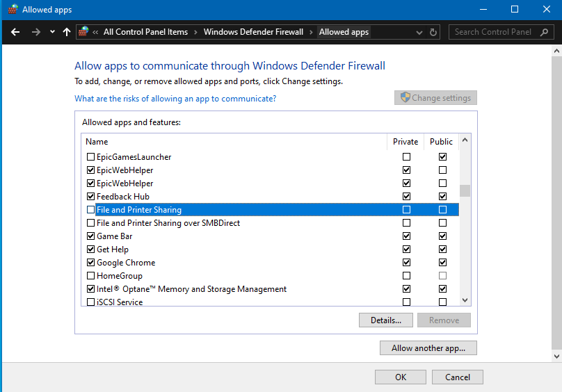Click the firewall icon in title bar

tap(13, 10)
